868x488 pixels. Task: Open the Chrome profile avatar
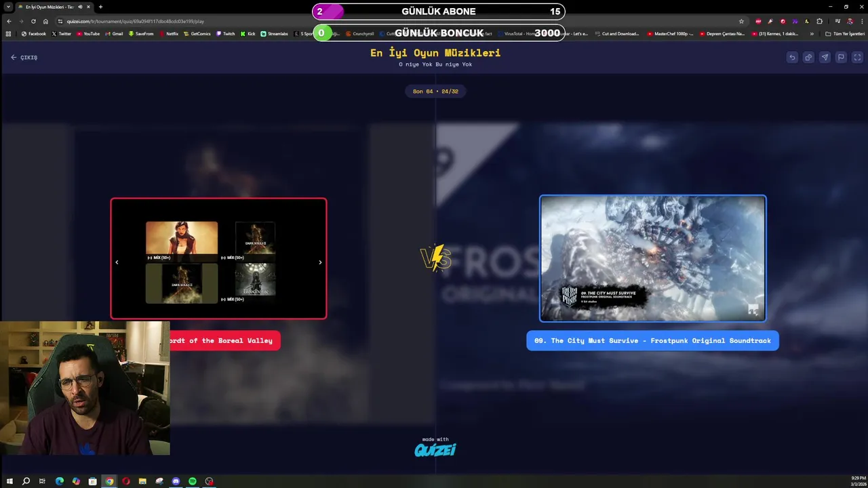pos(850,21)
